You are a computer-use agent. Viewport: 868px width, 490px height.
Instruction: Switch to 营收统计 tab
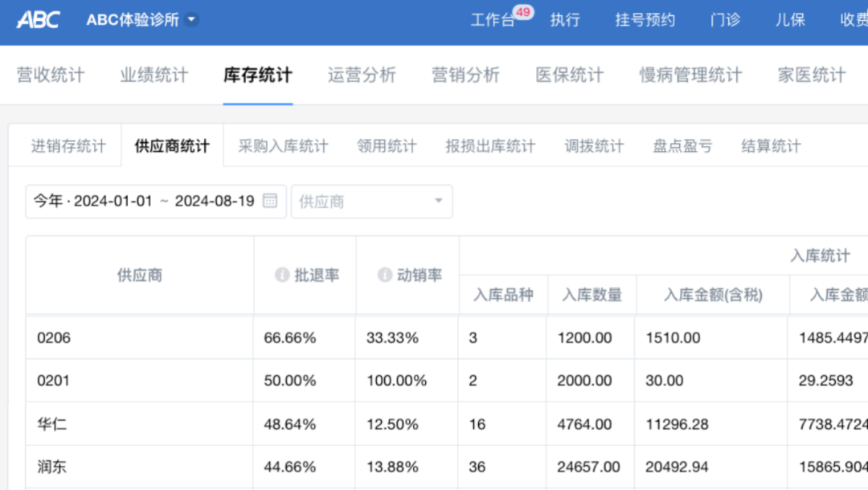[x=51, y=76]
